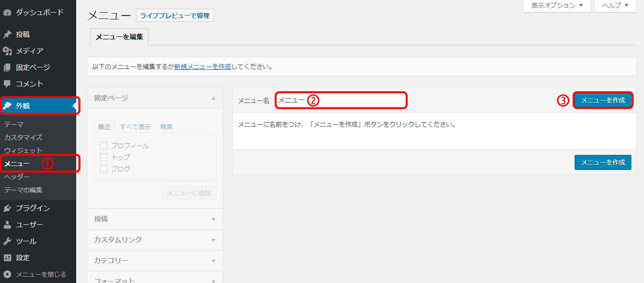Screen dimensions: 644x283
Task: Click the Comments speech bubble icon
Action: click(x=7, y=83)
